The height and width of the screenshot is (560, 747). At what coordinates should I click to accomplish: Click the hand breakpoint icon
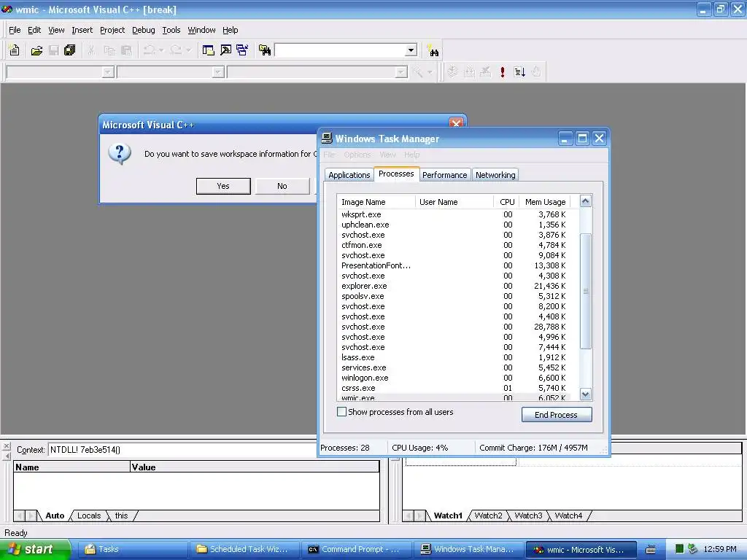click(x=536, y=72)
